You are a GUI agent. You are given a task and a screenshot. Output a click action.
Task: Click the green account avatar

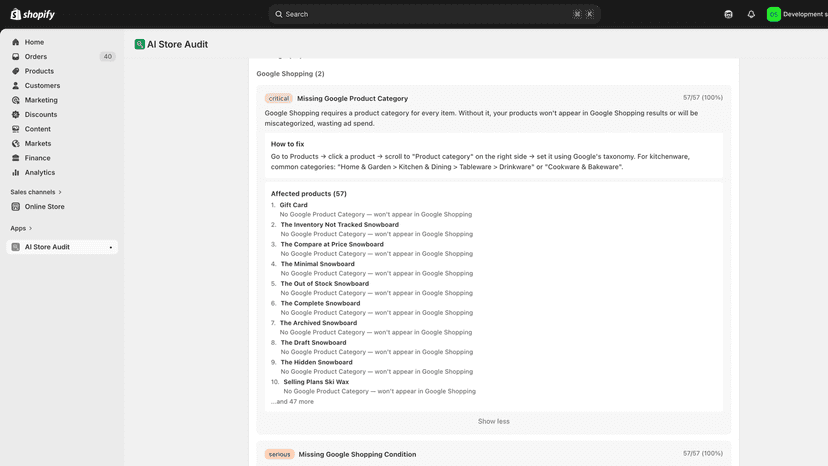click(x=774, y=14)
